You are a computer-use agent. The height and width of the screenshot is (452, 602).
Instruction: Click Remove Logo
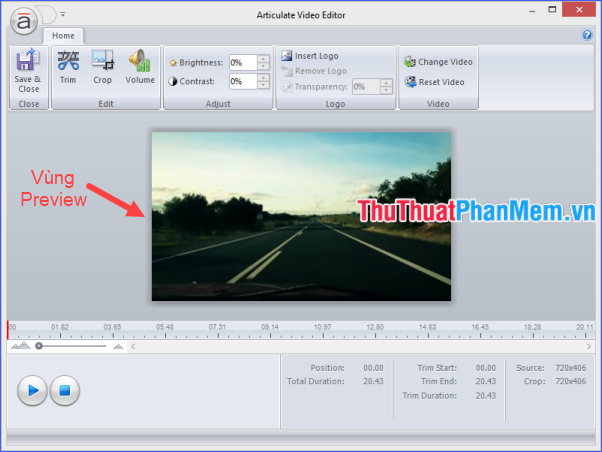314,71
